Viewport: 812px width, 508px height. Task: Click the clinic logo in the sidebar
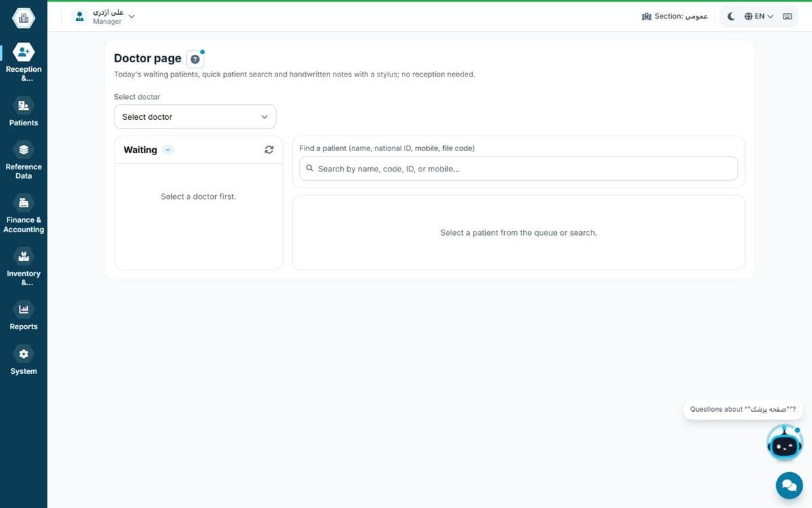point(23,18)
